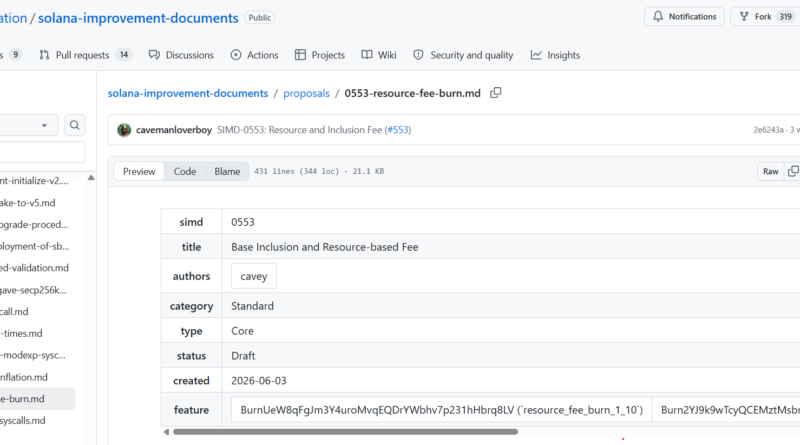
Task: Click feature key BurnUeW8qFgJm3Y4uroMvqEQDrYWbhv7p231hHbrq8LV
Action: [377, 410]
